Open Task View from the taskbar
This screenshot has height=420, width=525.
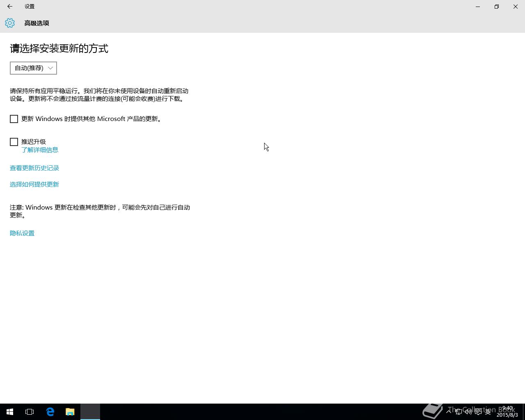tap(30, 412)
